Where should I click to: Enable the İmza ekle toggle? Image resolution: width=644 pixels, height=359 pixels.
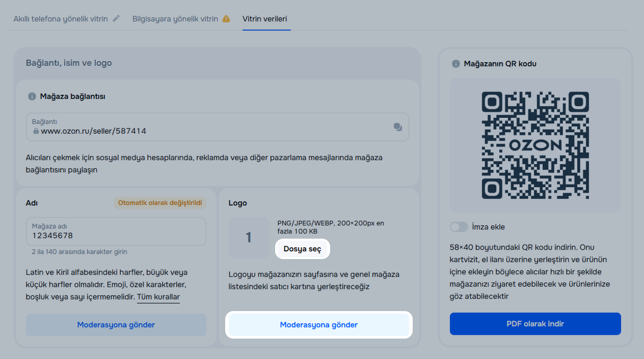coord(459,227)
